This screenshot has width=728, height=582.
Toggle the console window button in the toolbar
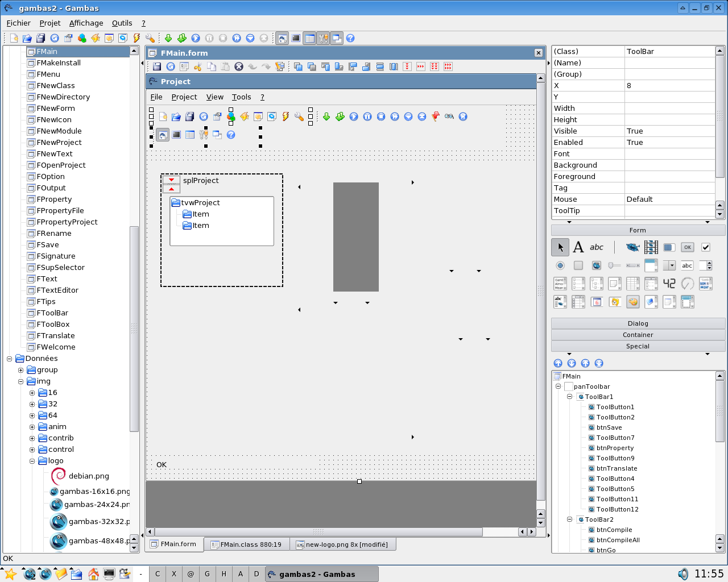click(296, 38)
